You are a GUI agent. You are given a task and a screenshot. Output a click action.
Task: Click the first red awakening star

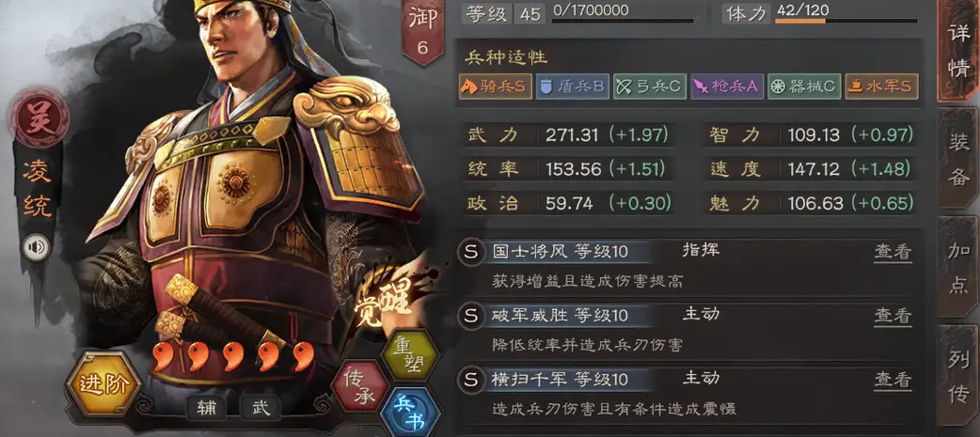[163, 356]
